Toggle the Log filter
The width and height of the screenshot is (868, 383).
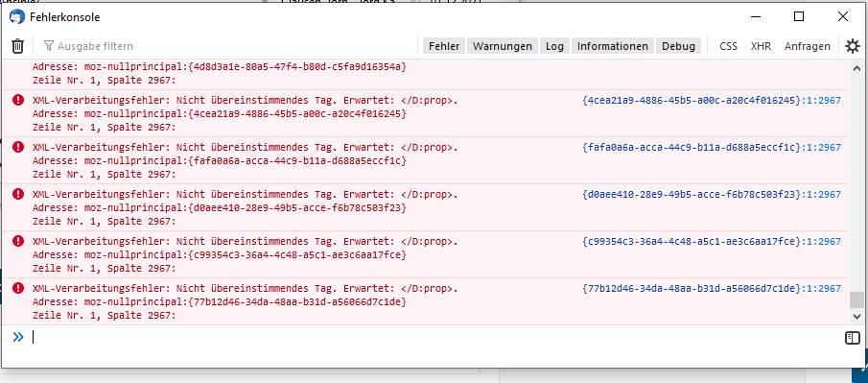coord(554,46)
